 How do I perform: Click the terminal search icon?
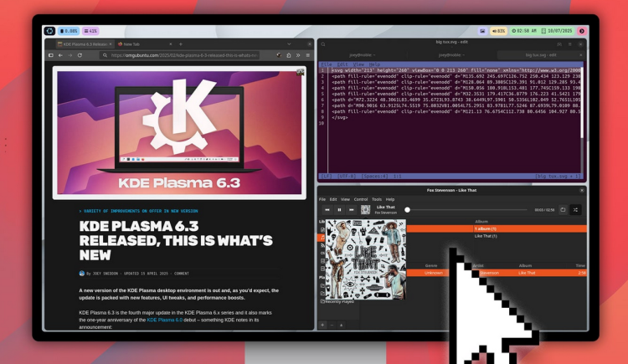pos(322,44)
